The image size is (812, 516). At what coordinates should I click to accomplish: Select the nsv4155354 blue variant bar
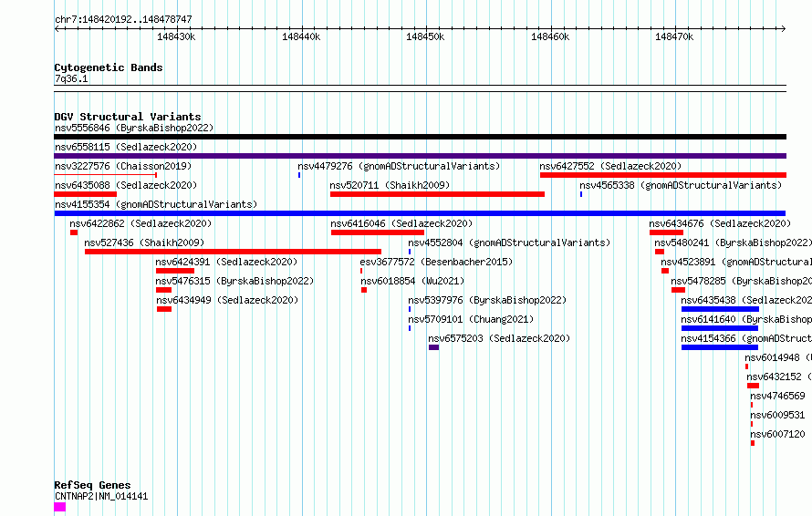tap(420, 213)
